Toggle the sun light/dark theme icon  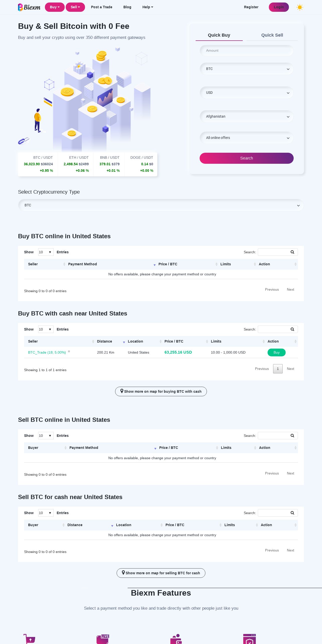(300, 7)
